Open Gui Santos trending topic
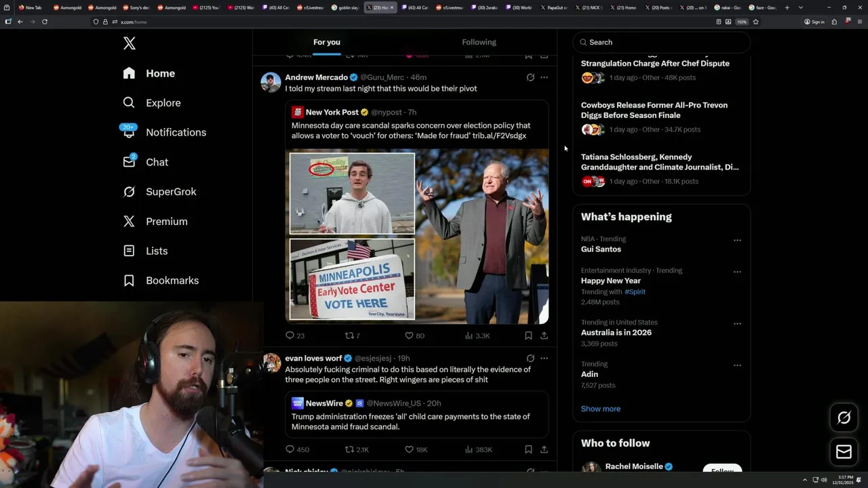Screen dimensions: 868x488 click(601, 249)
